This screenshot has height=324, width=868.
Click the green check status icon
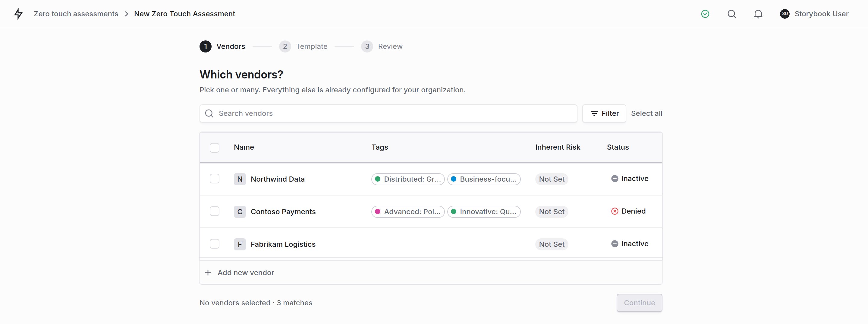pyautogui.click(x=705, y=14)
